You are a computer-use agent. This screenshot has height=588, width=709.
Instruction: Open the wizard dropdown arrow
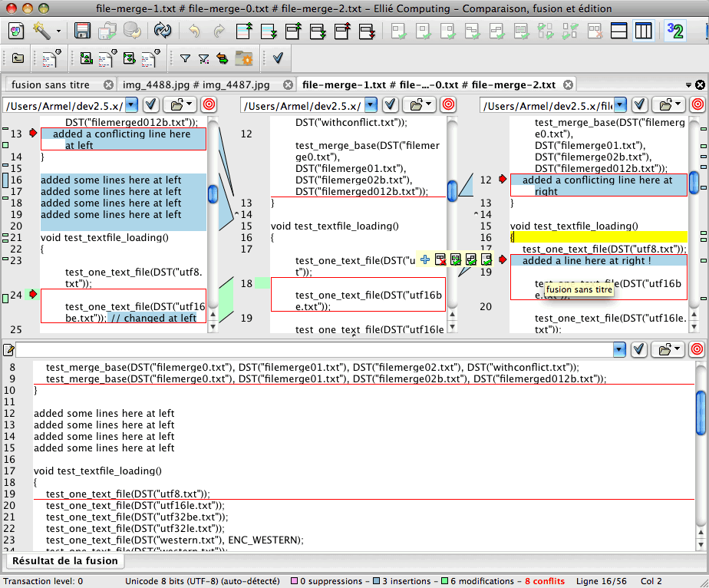[58, 31]
